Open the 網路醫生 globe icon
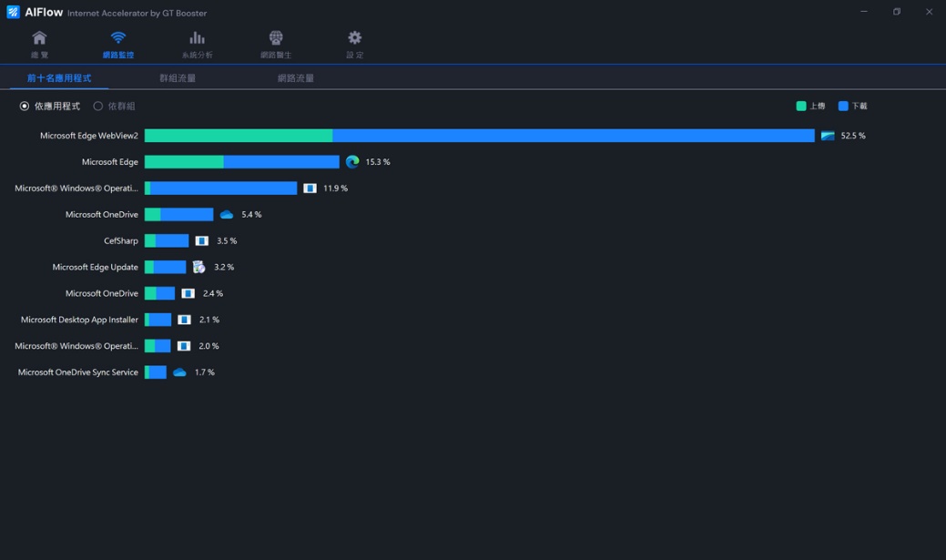This screenshot has height=560, width=946. click(276, 38)
